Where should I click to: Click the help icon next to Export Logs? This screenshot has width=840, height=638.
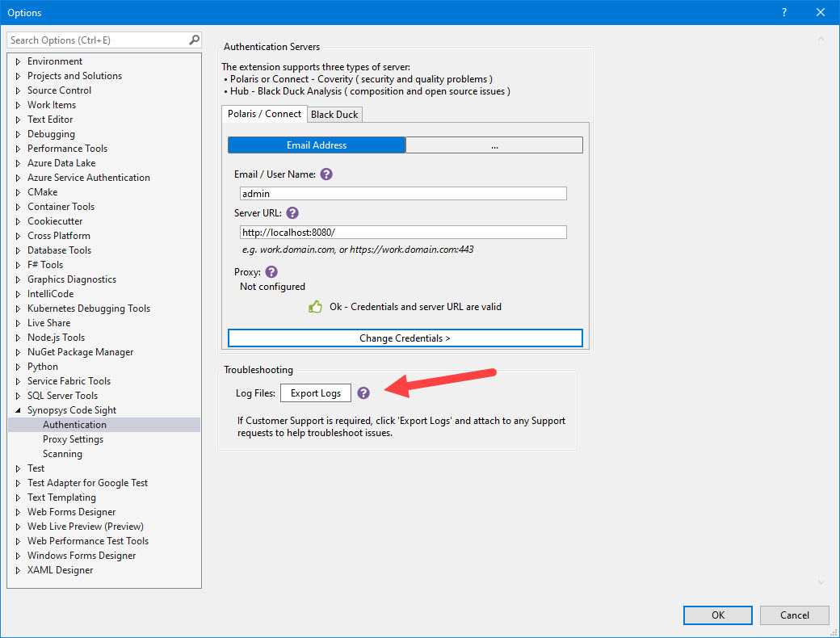(x=363, y=392)
